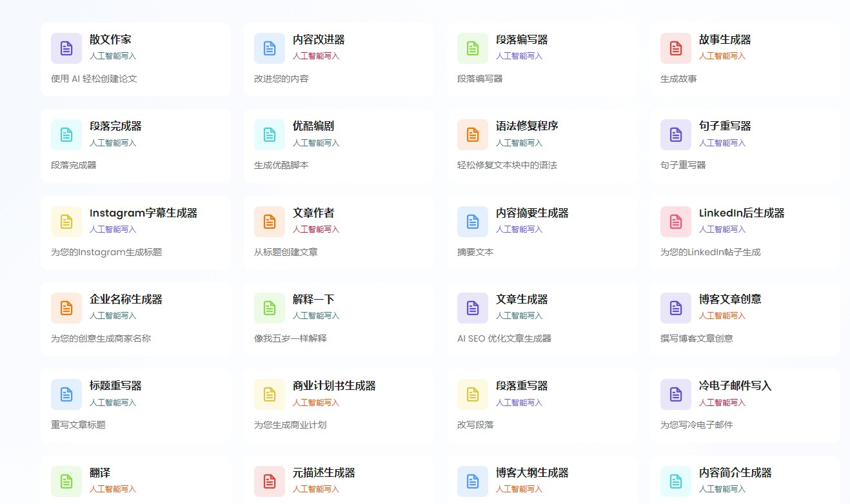The width and height of the screenshot is (850, 504).
Task: Click the 人工智能写入 tag under 文章作者
Action: click(316, 229)
